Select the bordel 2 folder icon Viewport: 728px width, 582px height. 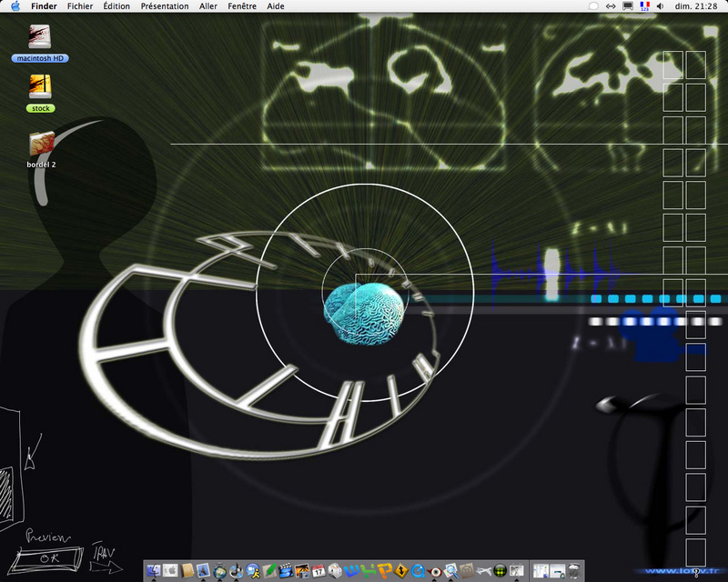(x=42, y=144)
